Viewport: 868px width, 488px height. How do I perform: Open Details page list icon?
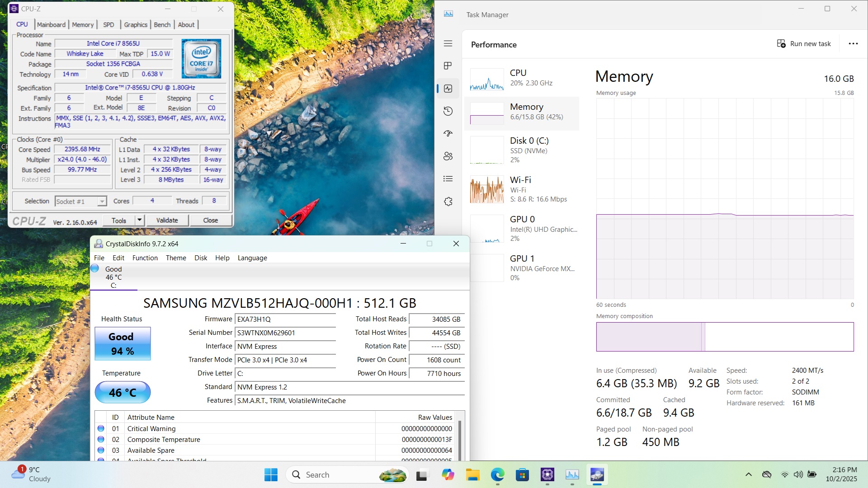(x=448, y=179)
